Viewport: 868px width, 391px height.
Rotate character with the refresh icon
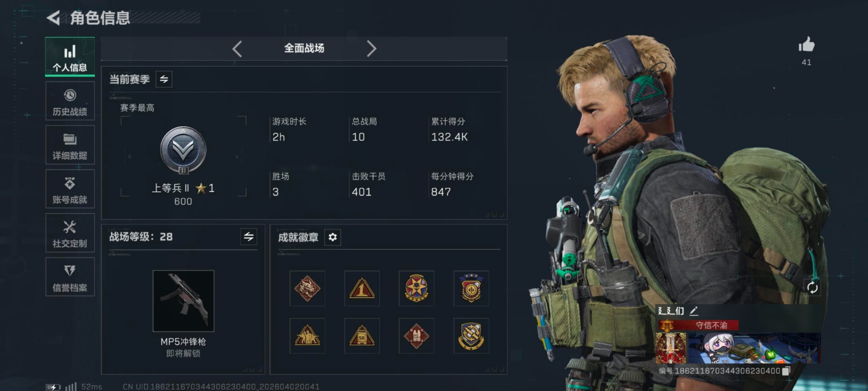click(x=812, y=288)
